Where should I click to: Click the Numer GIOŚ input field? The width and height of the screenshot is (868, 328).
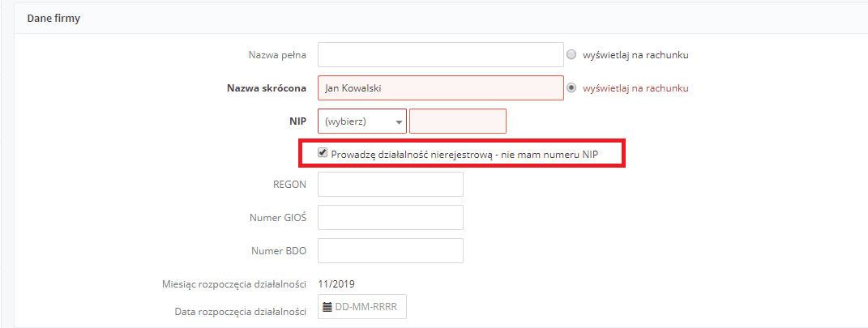(391, 217)
